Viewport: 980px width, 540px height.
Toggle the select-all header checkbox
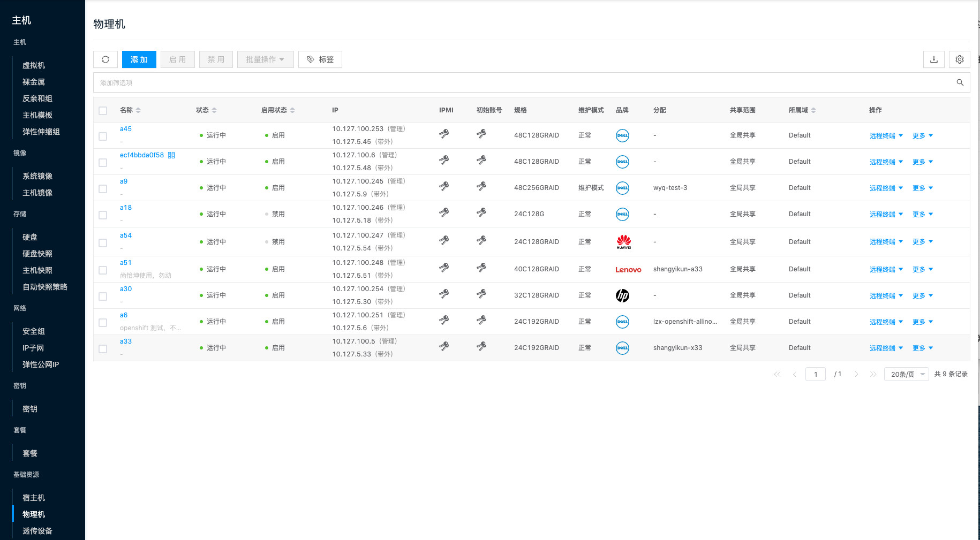(x=103, y=111)
